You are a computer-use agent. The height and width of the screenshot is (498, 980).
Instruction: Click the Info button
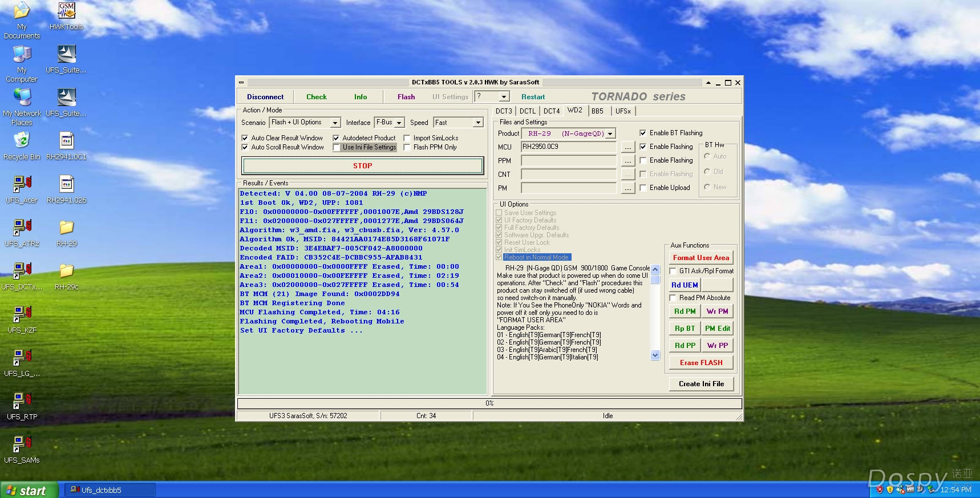pyautogui.click(x=361, y=97)
